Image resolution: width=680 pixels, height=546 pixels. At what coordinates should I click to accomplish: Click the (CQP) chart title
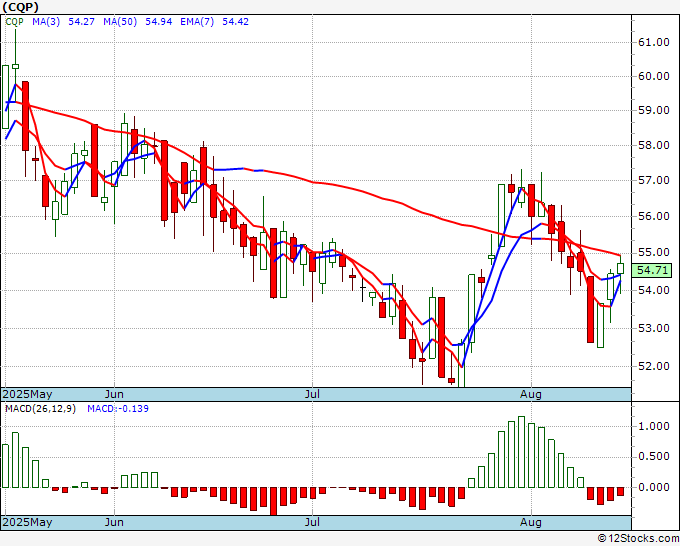(x=21, y=7)
